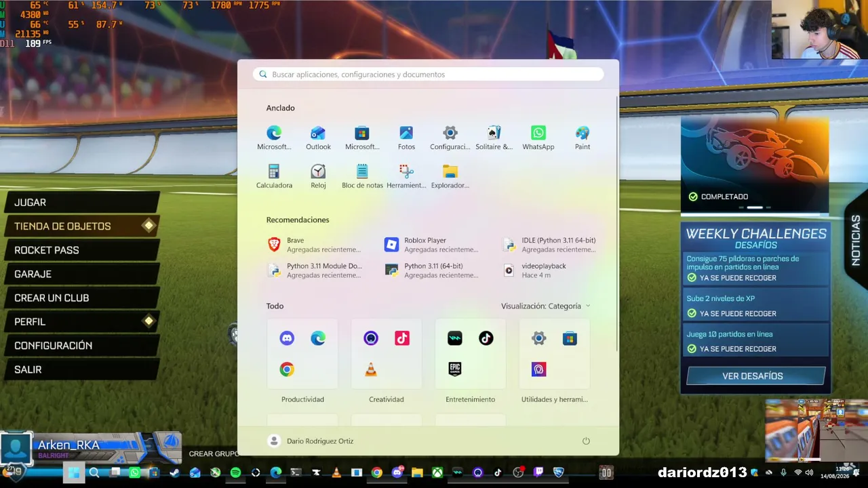This screenshot has height=488, width=868.
Task: Open pinned Microsoft Store in Anclado section
Action: 362,138
